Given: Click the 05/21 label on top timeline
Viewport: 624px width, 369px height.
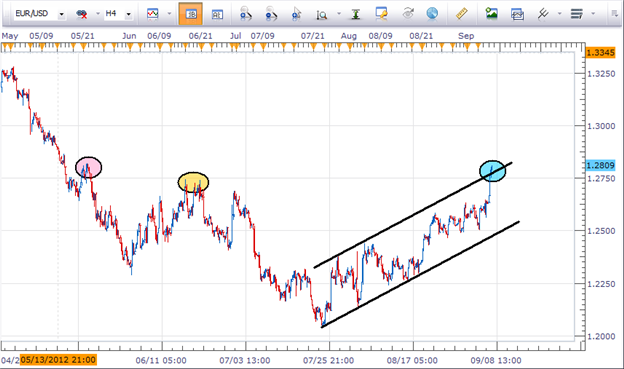Looking at the screenshot, I should pos(83,36).
